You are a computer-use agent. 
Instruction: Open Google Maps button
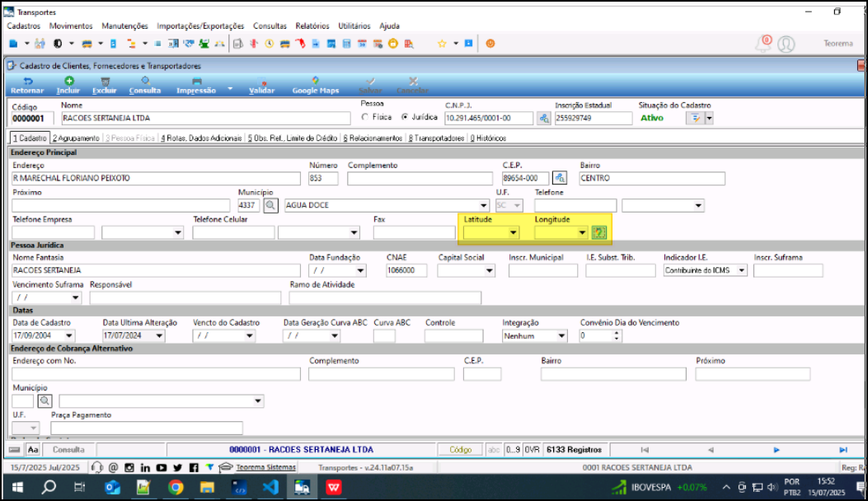click(316, 85)
